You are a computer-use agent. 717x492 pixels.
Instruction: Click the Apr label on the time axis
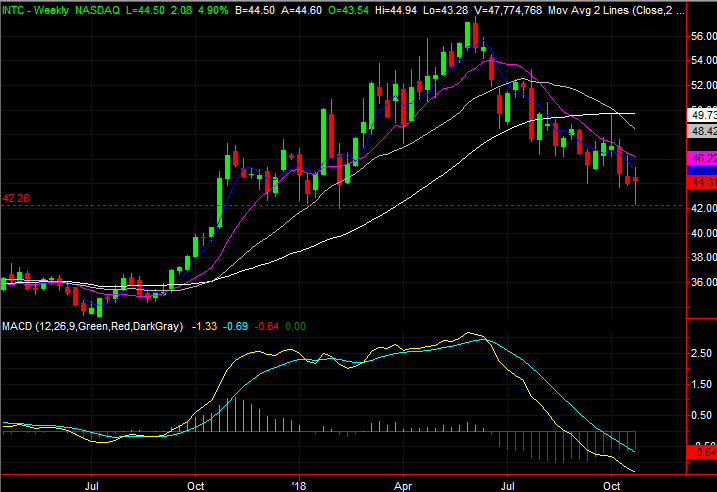[403, 486]
